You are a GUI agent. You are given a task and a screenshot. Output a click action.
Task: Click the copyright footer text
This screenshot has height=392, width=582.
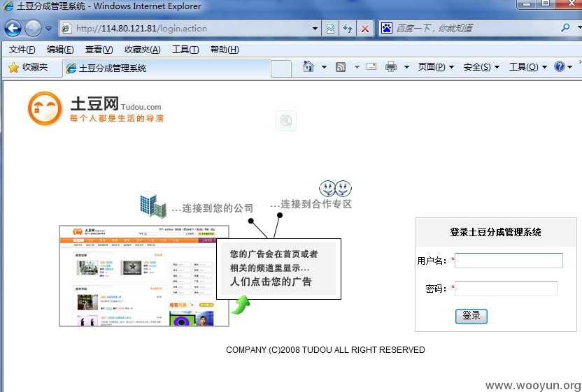pos(325,349)
